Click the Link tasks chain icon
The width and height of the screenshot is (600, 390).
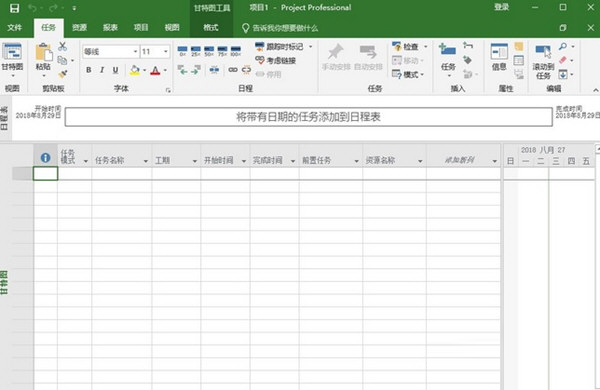pos(233,70)
